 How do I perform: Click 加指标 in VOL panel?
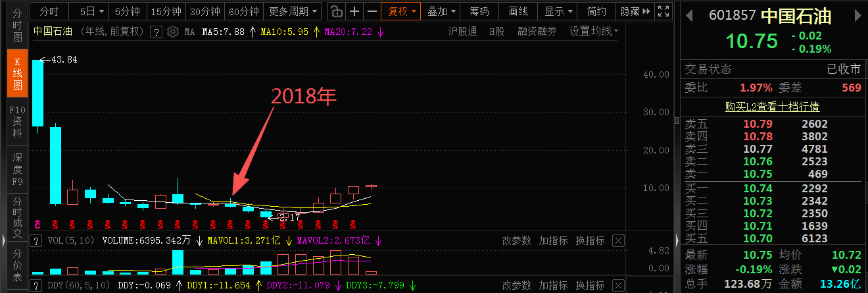point(553,241)
